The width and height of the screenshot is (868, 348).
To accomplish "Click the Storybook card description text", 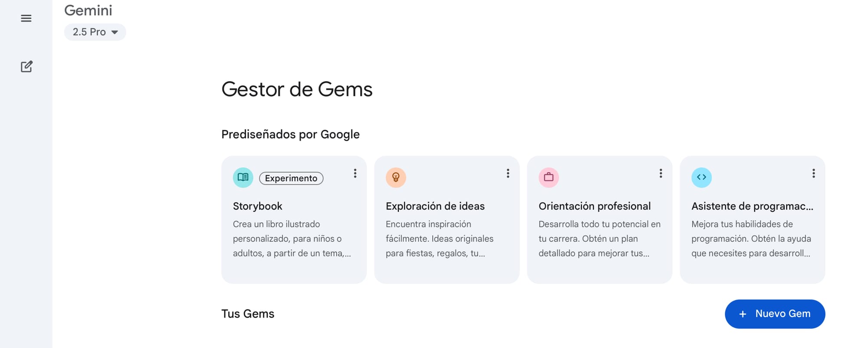I will pos(292,239).
